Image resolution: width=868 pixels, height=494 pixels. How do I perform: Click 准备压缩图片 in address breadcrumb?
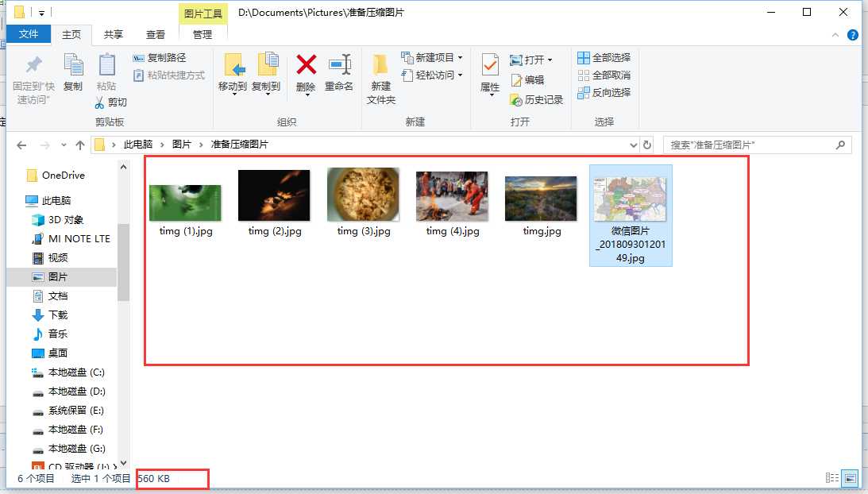(x=239, y=145)
